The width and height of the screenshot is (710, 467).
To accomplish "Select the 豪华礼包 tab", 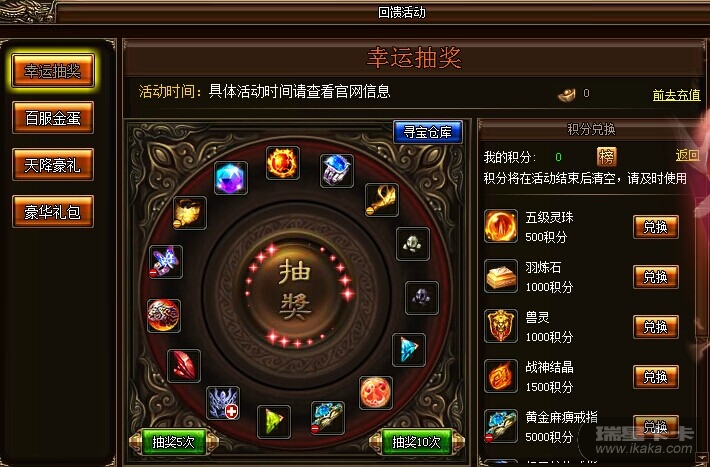I will coord(53,212).
